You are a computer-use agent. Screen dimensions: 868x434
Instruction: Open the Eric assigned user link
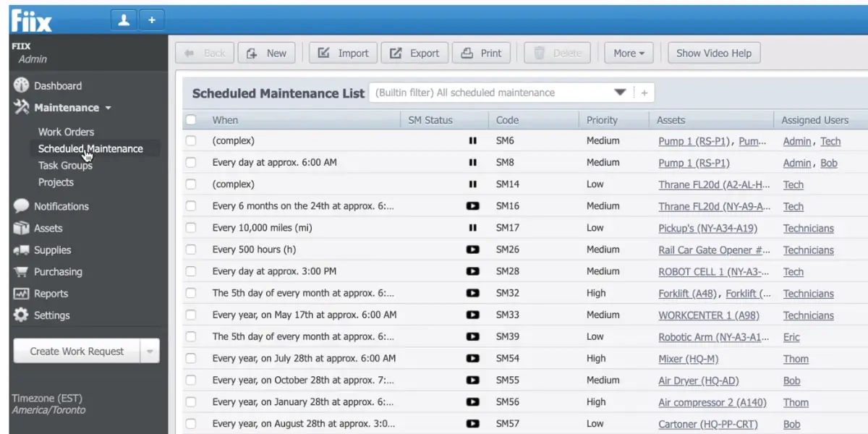[x=791, y=337]
